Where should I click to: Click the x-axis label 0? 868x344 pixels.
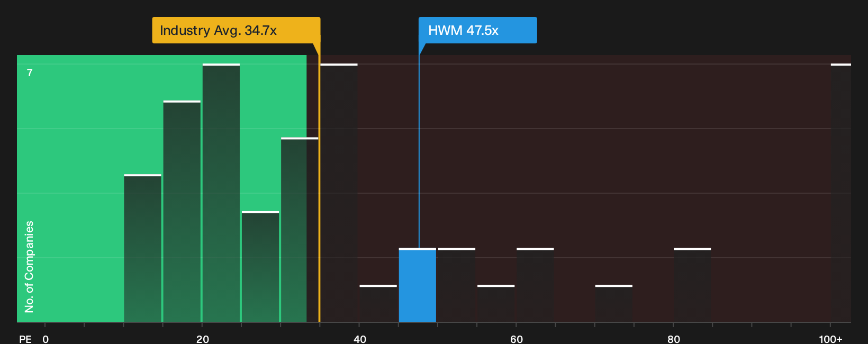tap(46, 339)
